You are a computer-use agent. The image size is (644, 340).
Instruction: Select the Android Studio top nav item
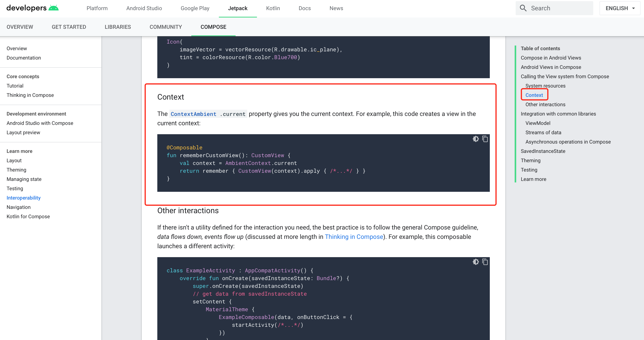click(144, 8)
